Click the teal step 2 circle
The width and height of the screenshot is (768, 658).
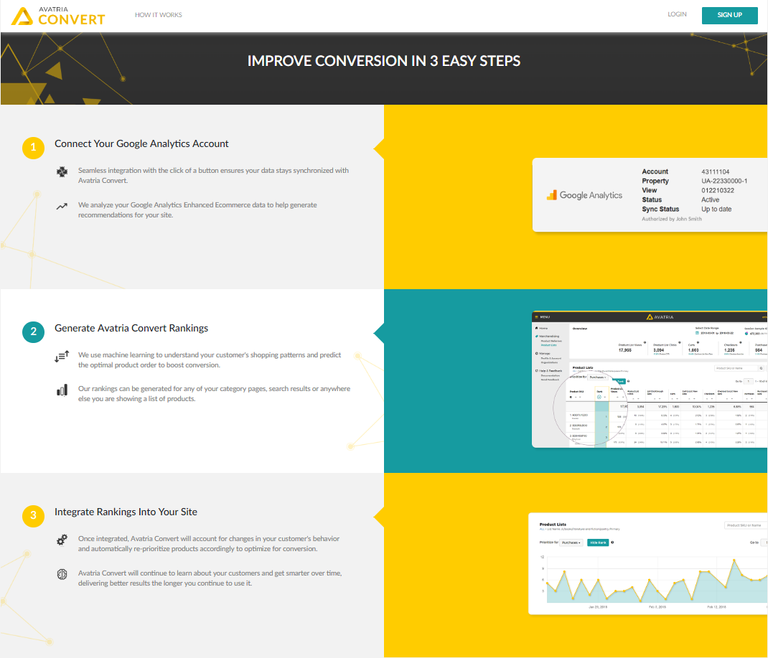33,332
